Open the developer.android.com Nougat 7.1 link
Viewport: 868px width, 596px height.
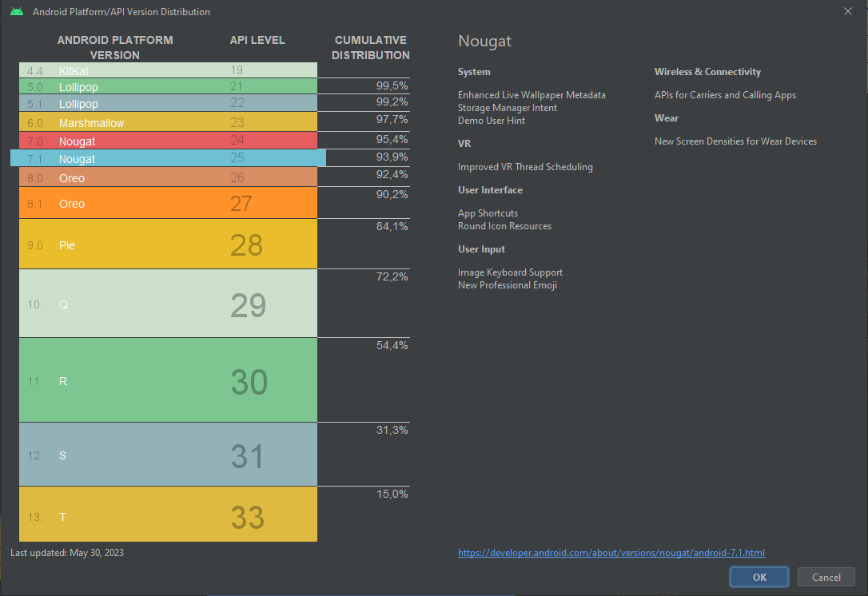click(611, 552)
